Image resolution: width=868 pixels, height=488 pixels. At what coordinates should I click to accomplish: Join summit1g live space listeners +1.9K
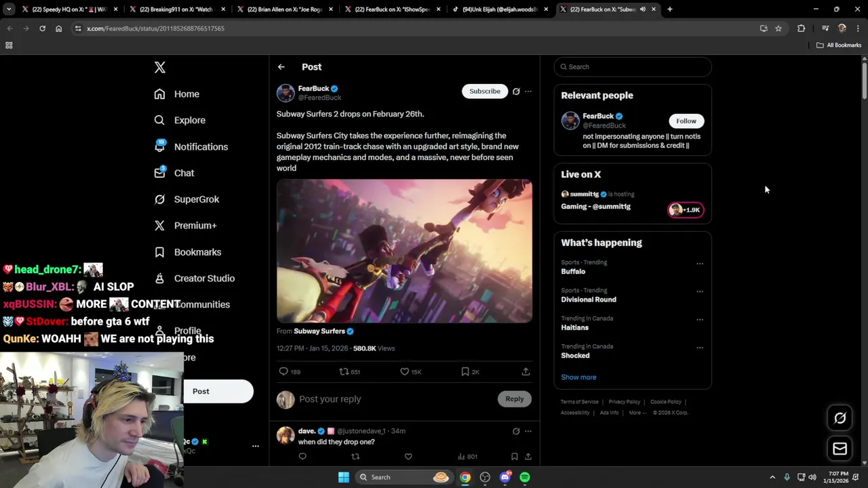pyautogui.click(x=686, y=210)
